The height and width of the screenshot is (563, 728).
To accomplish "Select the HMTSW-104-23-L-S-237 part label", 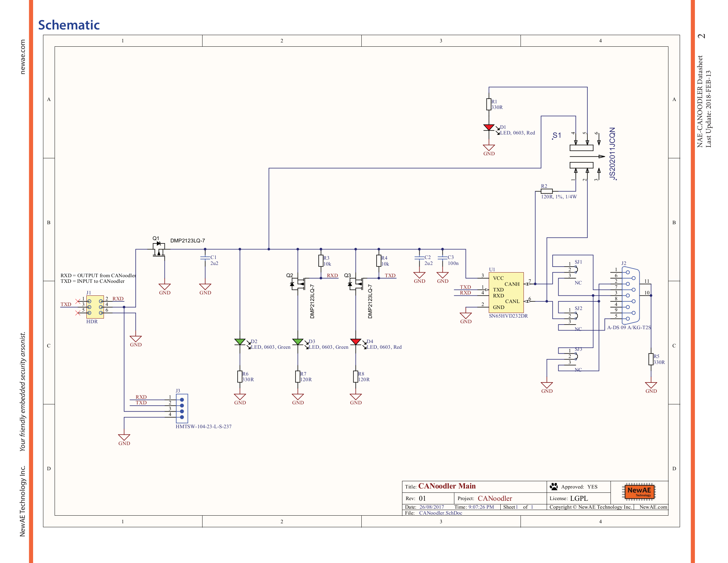I will [x=203, y=427].
